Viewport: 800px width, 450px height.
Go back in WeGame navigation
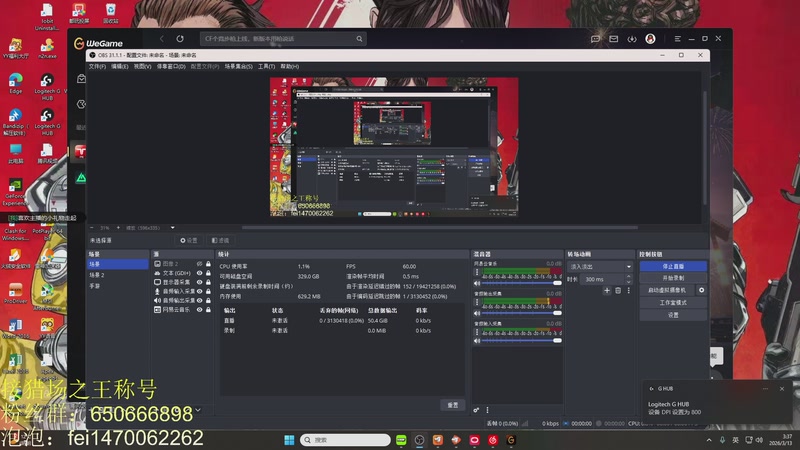coord(162,39)
